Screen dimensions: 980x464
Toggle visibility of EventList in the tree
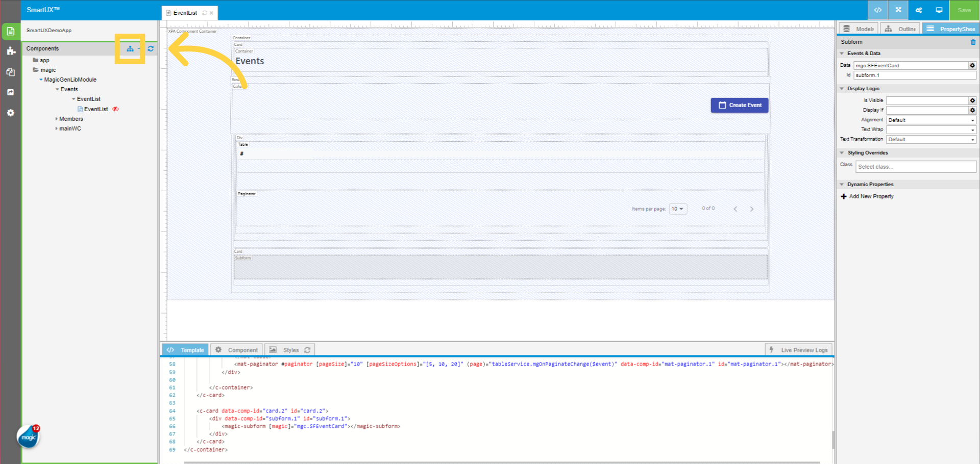pyautogui.click(x=115, y=109)
